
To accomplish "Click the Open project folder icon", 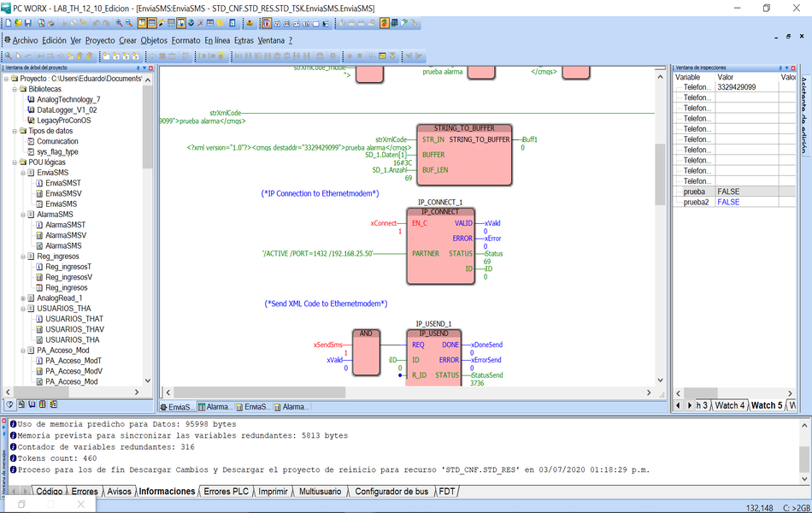I will coord(20,23).
